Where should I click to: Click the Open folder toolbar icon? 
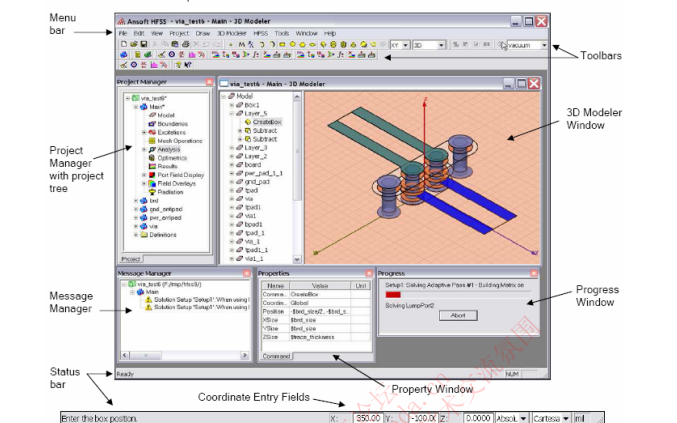click(134, 44)
